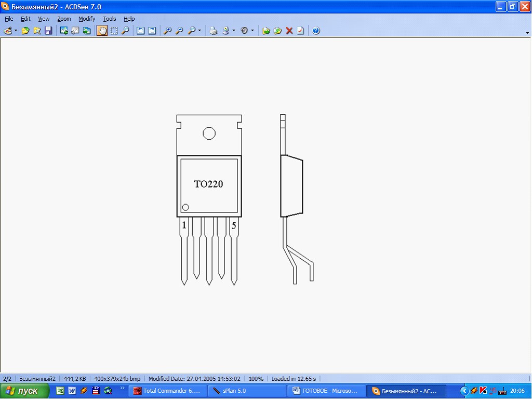The width and height of the screenshot is (532, 399).
Task: Click the ACDSee title bar application icon
Action: click(x=5, y=6)
